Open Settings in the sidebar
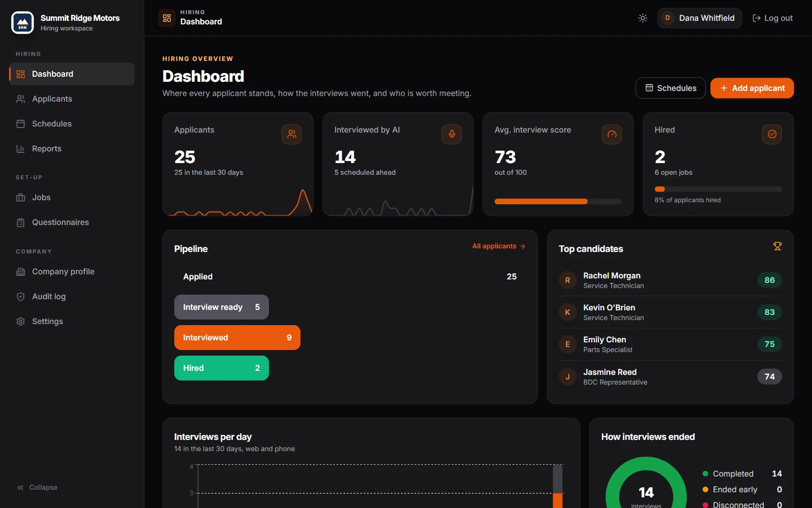Screen dimensions: 812x508 click(x=72, y=322)
